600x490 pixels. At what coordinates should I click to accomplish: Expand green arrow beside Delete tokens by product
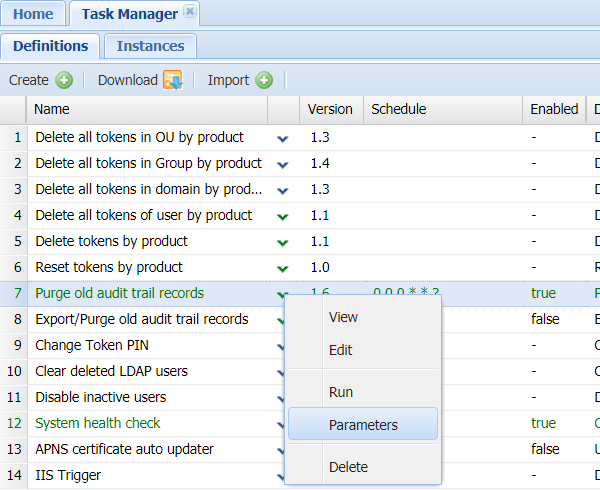pos(282,242)
